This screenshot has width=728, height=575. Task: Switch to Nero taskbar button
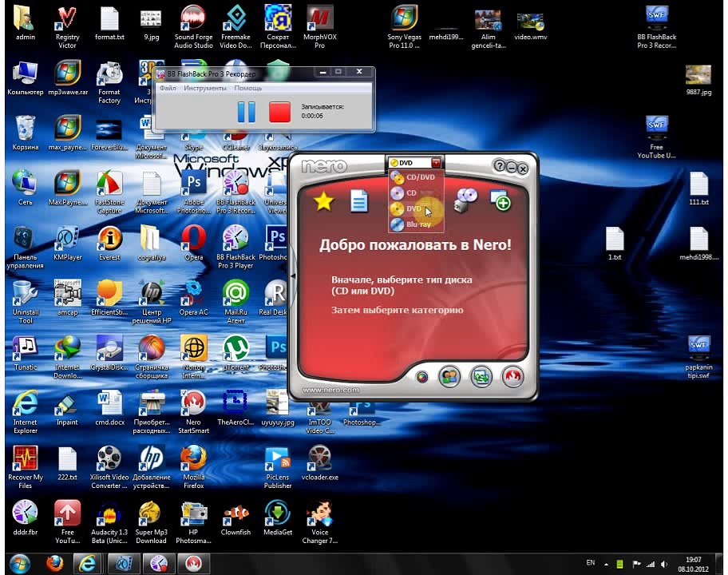coord(194,564)
